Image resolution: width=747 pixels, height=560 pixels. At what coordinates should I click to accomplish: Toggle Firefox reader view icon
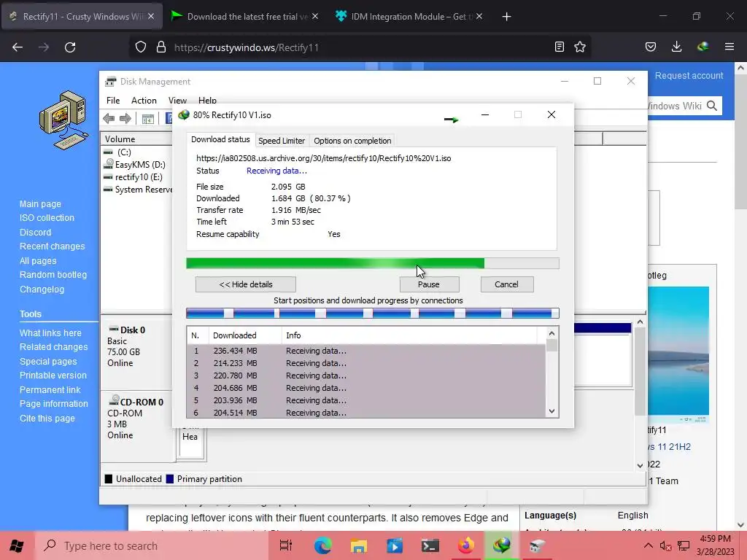(560, 47)
